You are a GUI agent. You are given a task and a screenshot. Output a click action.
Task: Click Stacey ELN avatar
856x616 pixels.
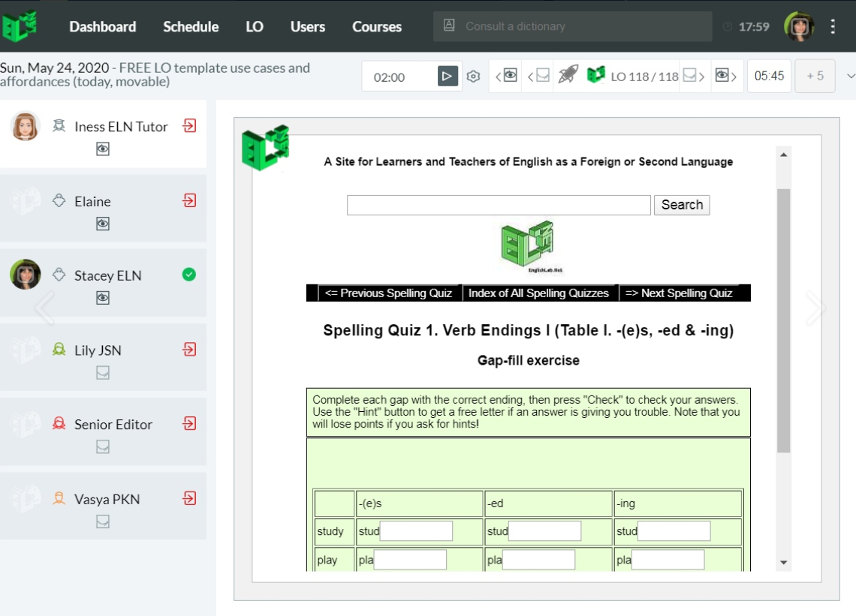coord(25,275)
